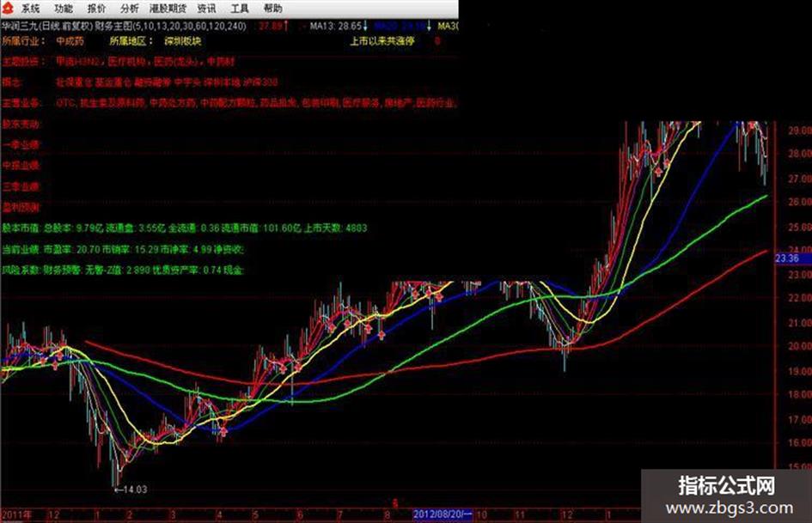Select the 2012/08/20 date marker
The width and height of the screenshot is (812, 523).
point(443,514)
